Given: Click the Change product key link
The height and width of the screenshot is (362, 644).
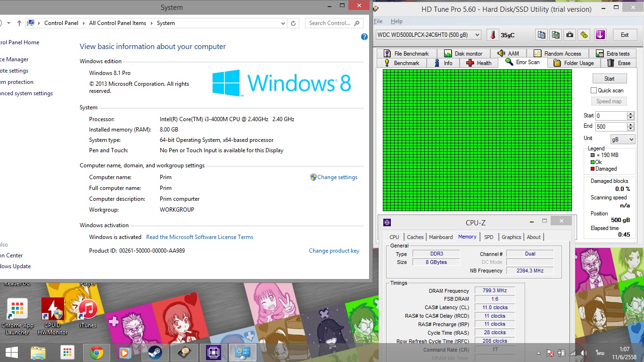Looking at the screenshot, I should coord(334,251).
